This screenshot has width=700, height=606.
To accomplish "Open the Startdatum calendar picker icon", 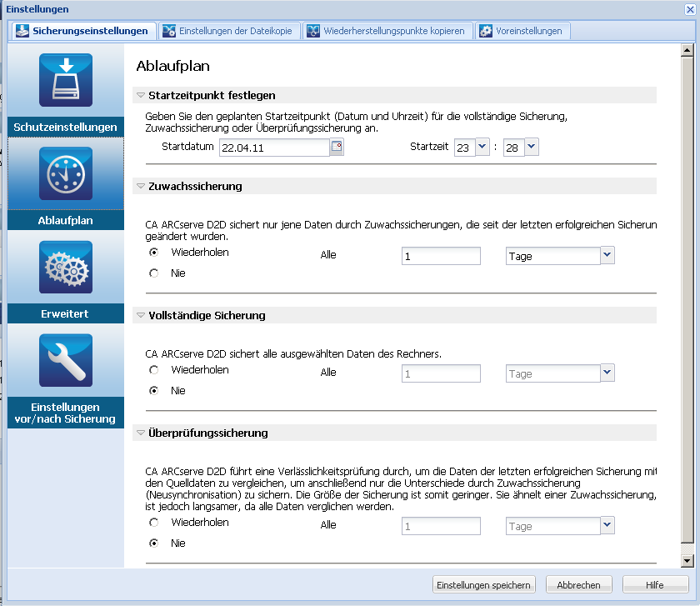I will coord(337,147).
